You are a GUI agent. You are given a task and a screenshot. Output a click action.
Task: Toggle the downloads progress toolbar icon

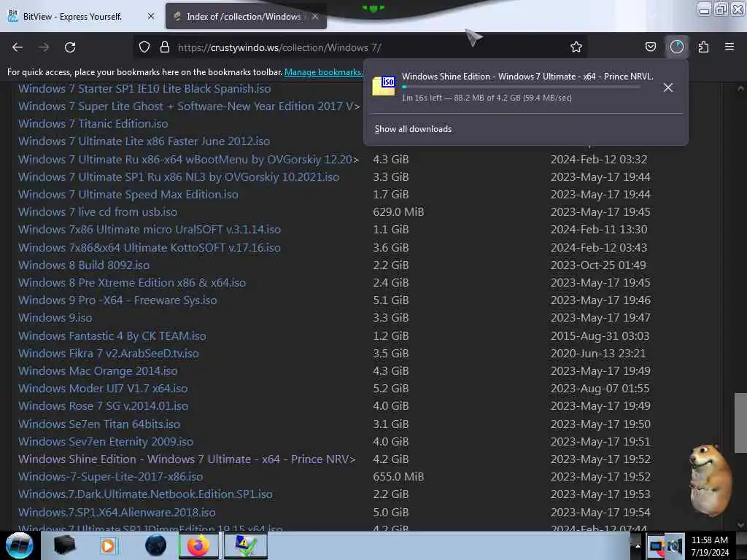[676, 47]
